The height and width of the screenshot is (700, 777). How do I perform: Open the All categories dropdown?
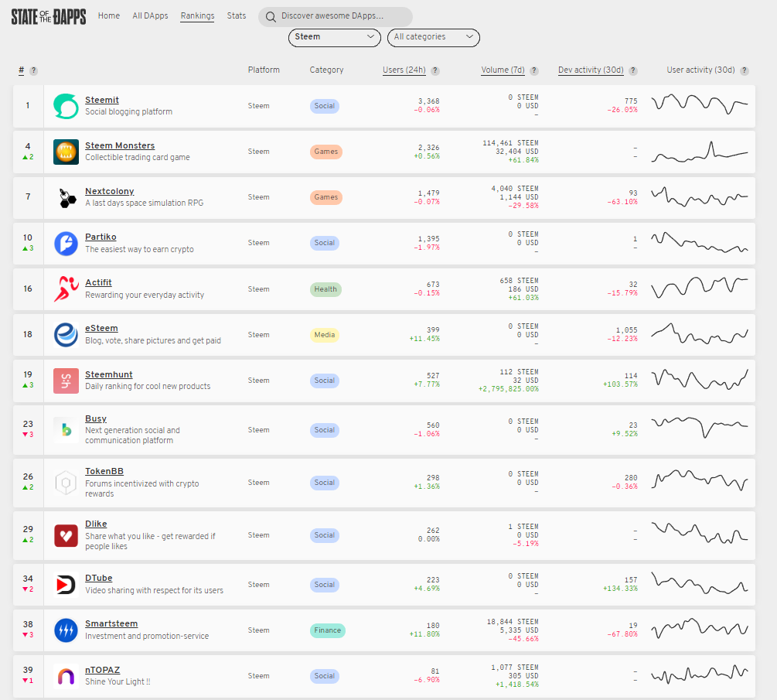point(434,37)
